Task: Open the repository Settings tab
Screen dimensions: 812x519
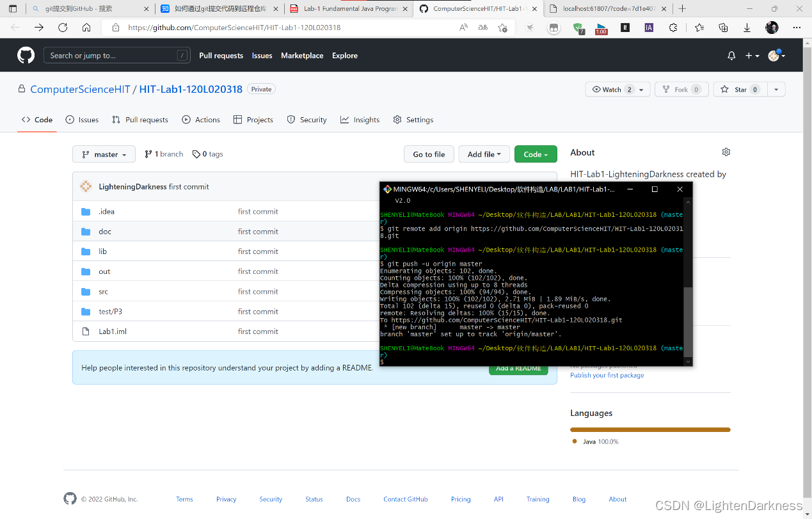Action: click(413, 120)
